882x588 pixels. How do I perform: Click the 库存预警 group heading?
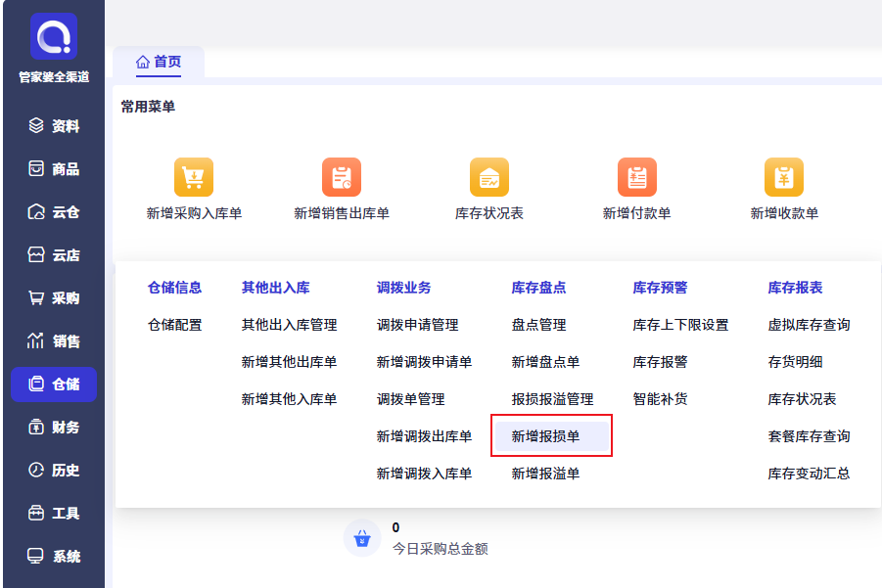click(x=661, y=288)
